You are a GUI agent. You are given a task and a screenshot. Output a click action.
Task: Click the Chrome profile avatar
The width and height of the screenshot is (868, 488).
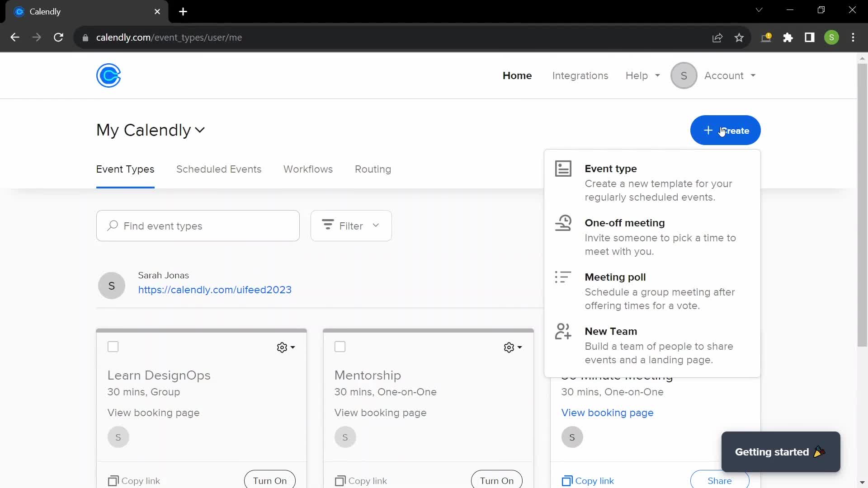(x=832, y=38)
